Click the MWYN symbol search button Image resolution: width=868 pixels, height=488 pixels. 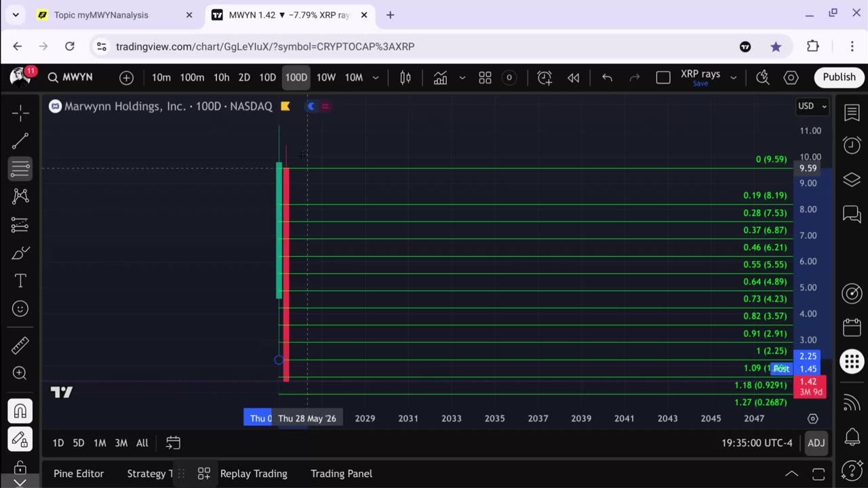[x=71, y=78]
